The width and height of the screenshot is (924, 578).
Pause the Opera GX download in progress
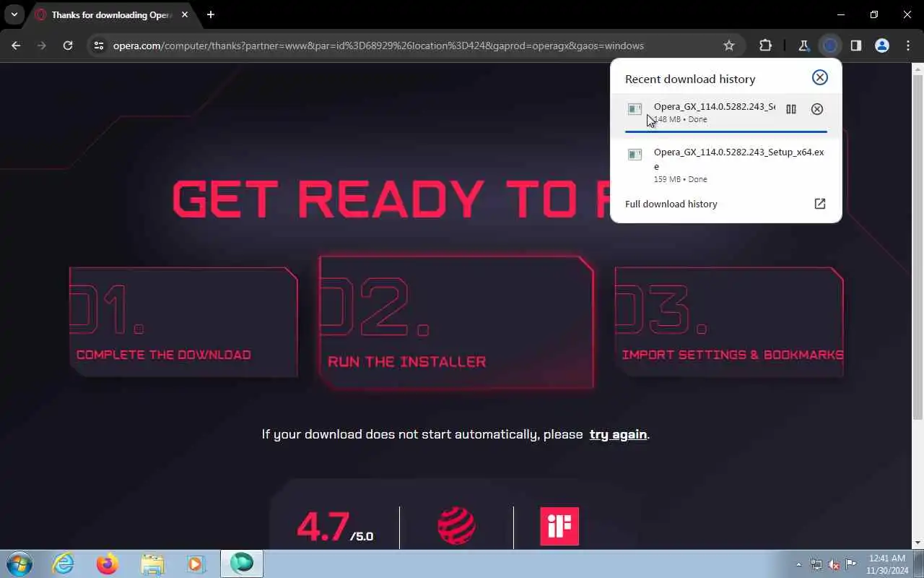pos(791,109)
